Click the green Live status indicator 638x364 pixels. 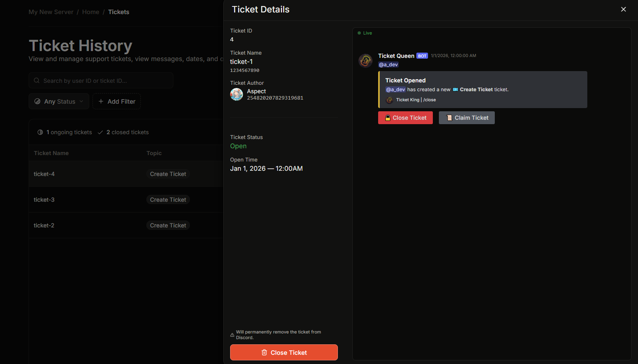(x=365, y=33)
